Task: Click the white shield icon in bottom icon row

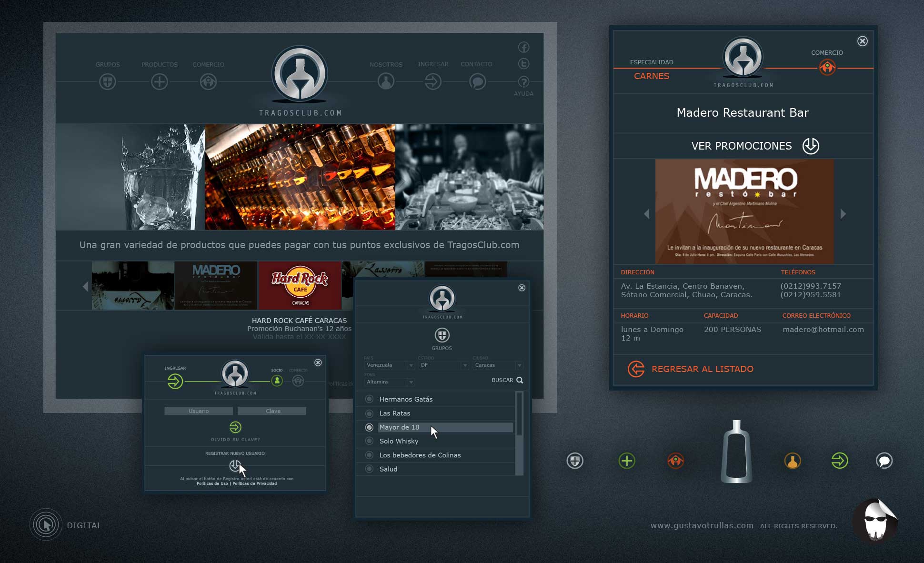Action: click(575, 461)
